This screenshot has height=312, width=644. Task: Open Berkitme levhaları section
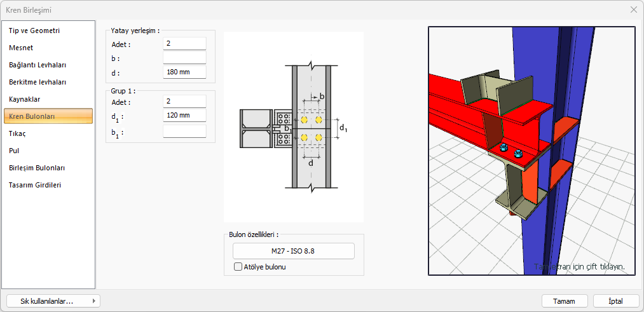[x=38, y=82]
